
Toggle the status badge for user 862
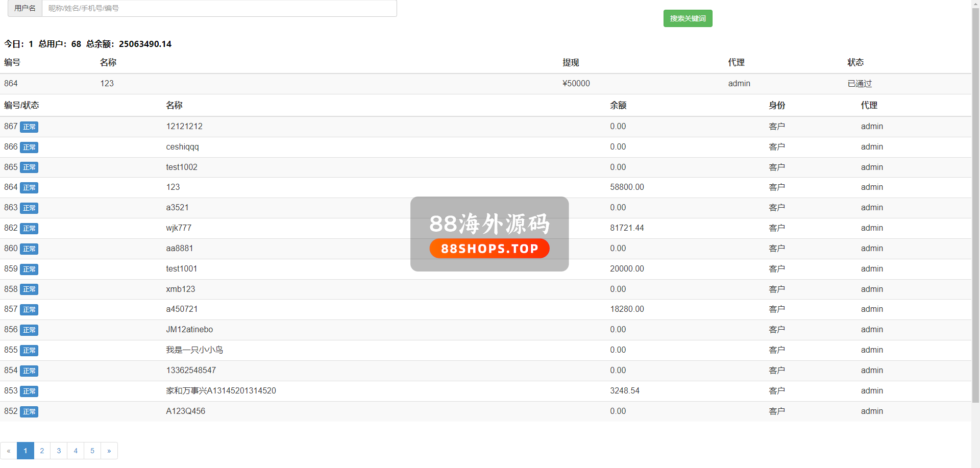pos(29,229)
